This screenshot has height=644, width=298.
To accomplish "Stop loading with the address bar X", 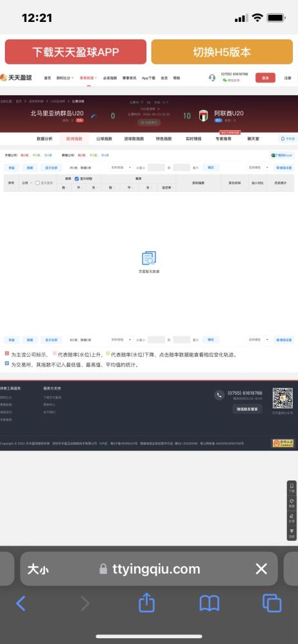I will (261, 569).
